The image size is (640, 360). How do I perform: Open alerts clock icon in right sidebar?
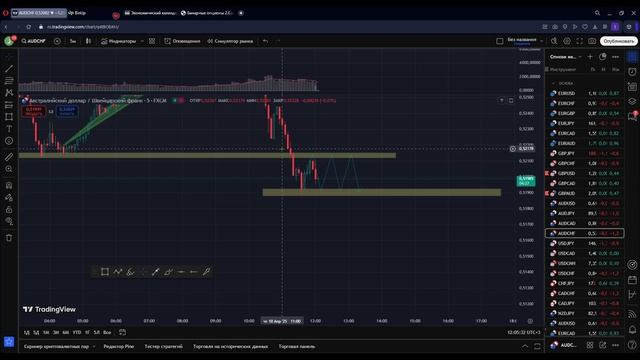pos(632,72)
